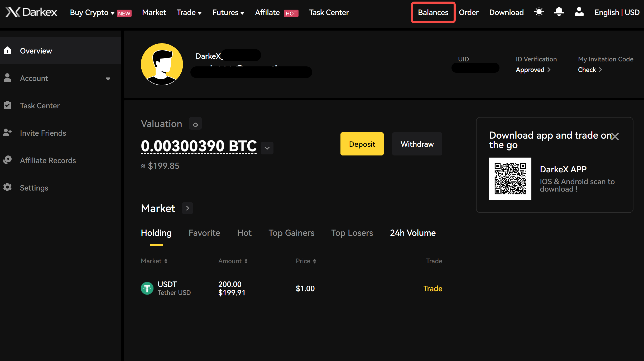Open the Balances menu item
Image resolution: width=644 pixels, height=361 pixels.
(x=433, y=12)
